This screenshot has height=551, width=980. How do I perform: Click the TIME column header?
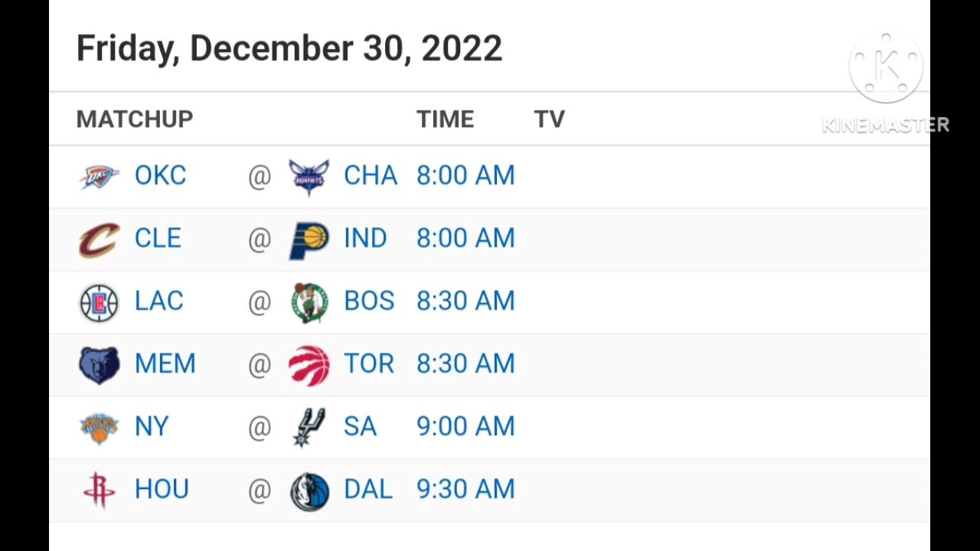tap(445, 119)
